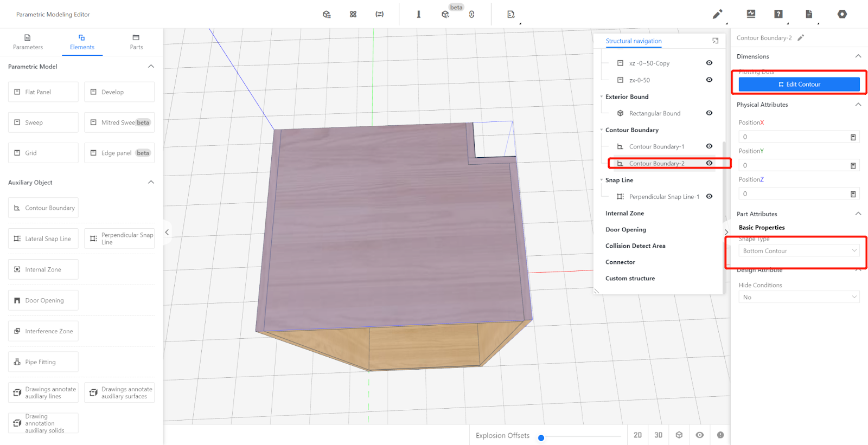Collapse the Parametric Model section
Viewport: 868px width, 445px height.
151,67
